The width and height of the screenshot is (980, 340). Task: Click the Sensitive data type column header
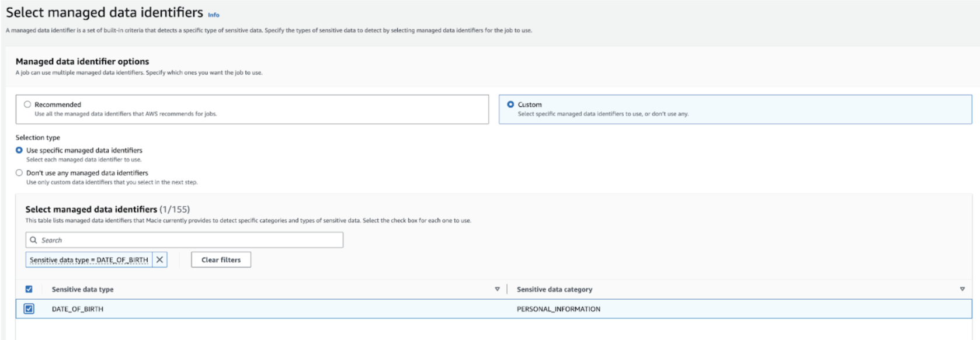click(x=82, y=289)
